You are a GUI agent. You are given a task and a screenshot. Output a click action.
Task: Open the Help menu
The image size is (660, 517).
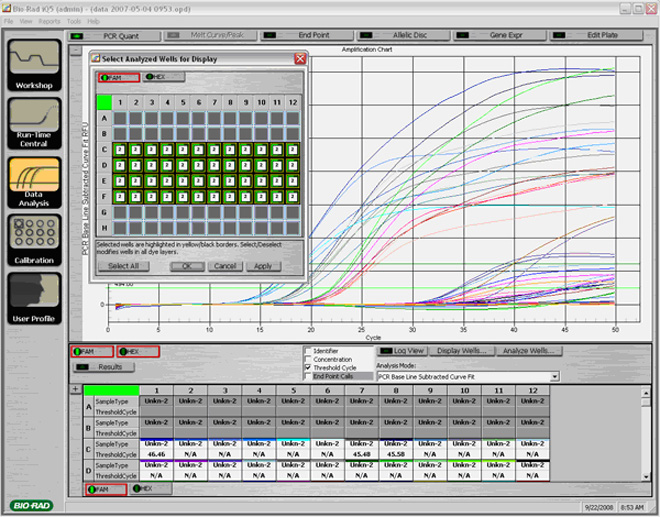[x=93, y=21]
